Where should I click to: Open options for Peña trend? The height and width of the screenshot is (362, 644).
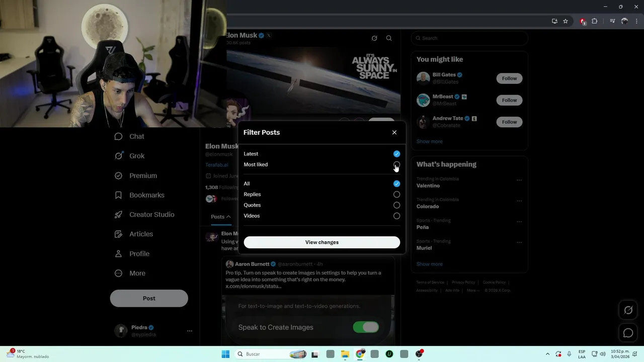click(x=519, y=222)
